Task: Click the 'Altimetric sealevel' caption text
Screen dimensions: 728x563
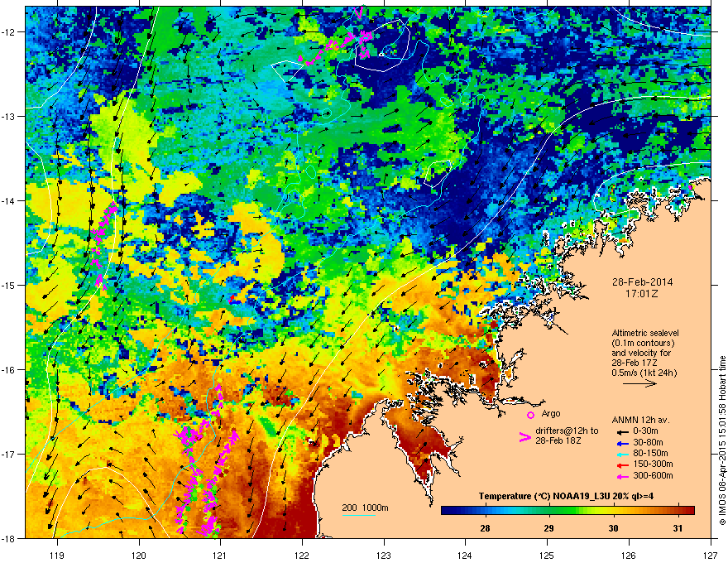Action: tap(645, 333)
